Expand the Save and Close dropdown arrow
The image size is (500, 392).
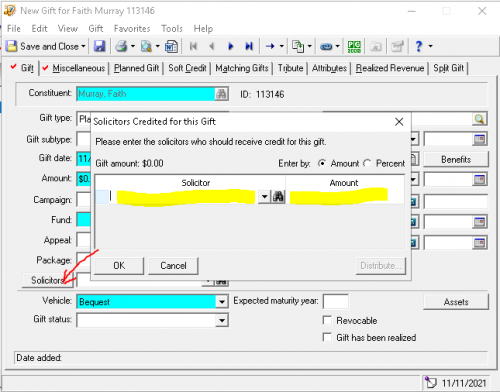pyautogui.click(x=83, y=46)
